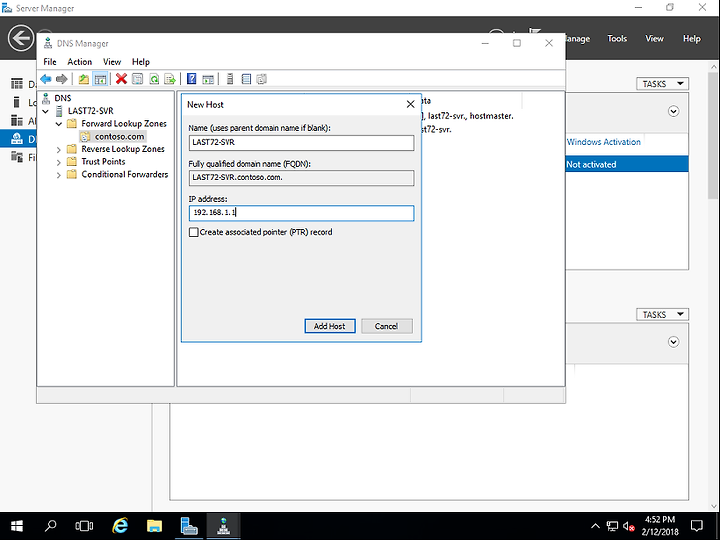Expand the Conditional Forwarders node
Screen dimensions: 720x540
click(59, 175)
